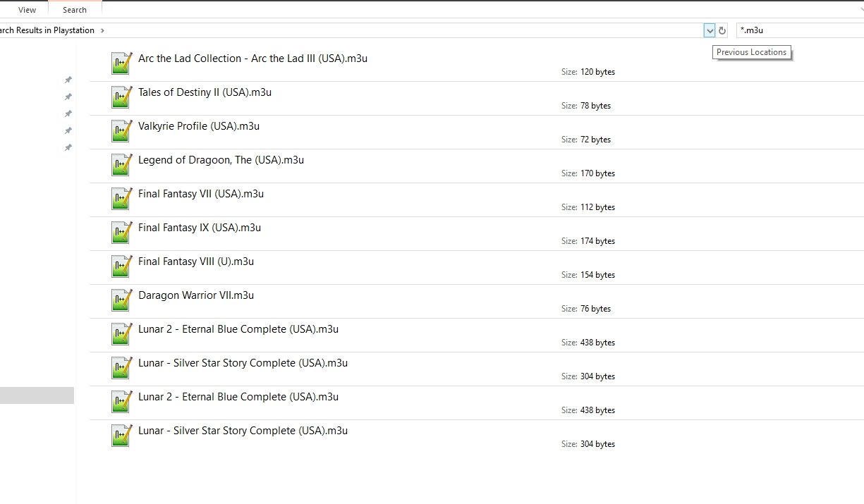Open the Previous Locations dropdown arrow

(x=710, y=30)
